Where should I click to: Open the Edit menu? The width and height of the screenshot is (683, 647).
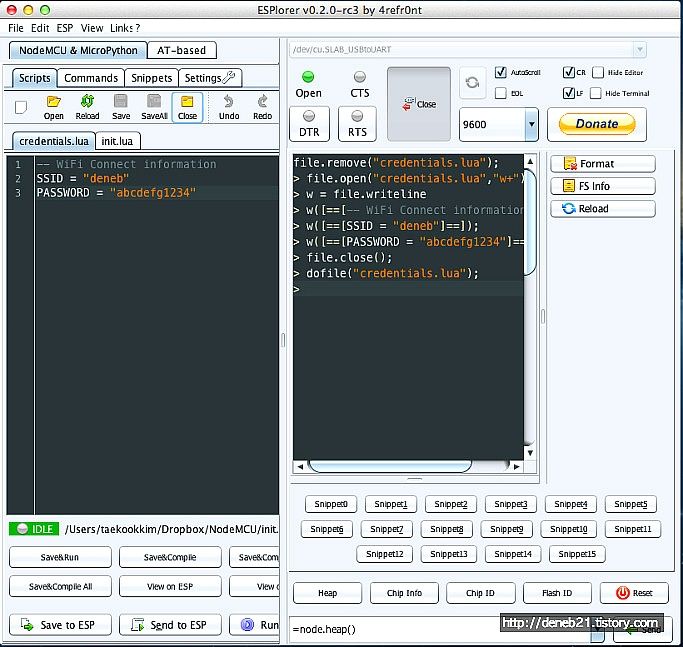point(40,28)
